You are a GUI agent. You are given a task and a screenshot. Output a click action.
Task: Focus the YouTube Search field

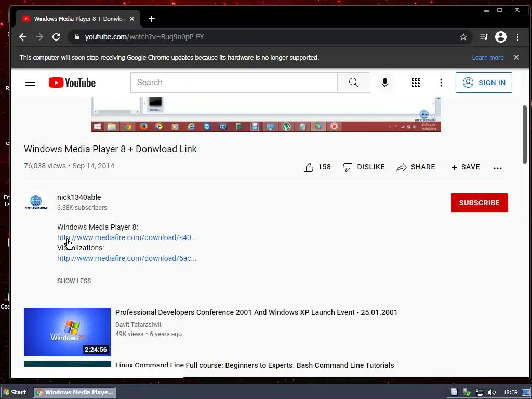point(234,83)
